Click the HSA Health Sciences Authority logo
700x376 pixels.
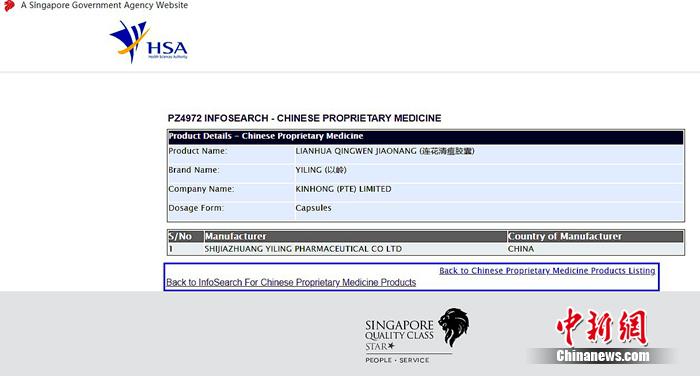[149, 42]
